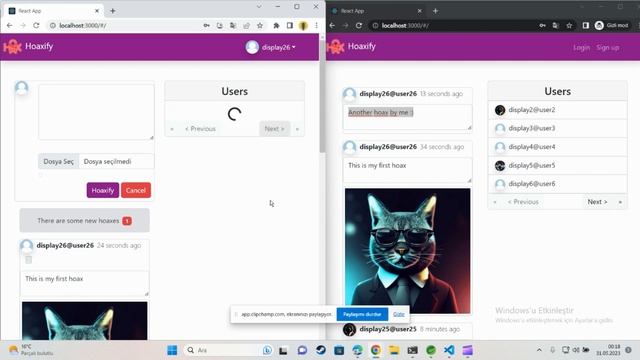Click display26@user26 author name in left window feed

pos(65,245)
